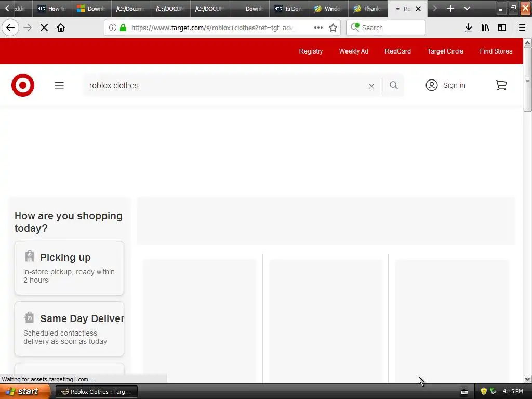This screenshot has height=399, width=532.
Task: Click Roblox Clothes taskbar window button
Action: (96, 392)
